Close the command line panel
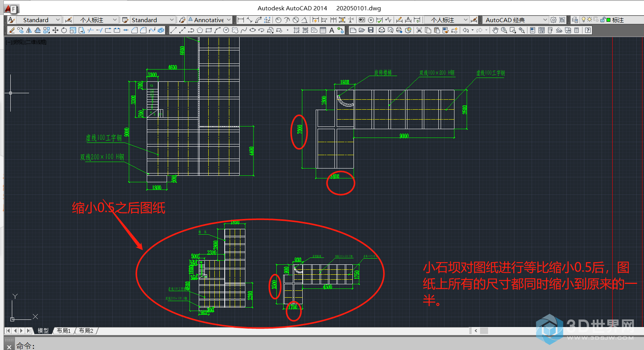Image resolution: width=644 pixels, height=350 pixels. click(x=9, y=347)
